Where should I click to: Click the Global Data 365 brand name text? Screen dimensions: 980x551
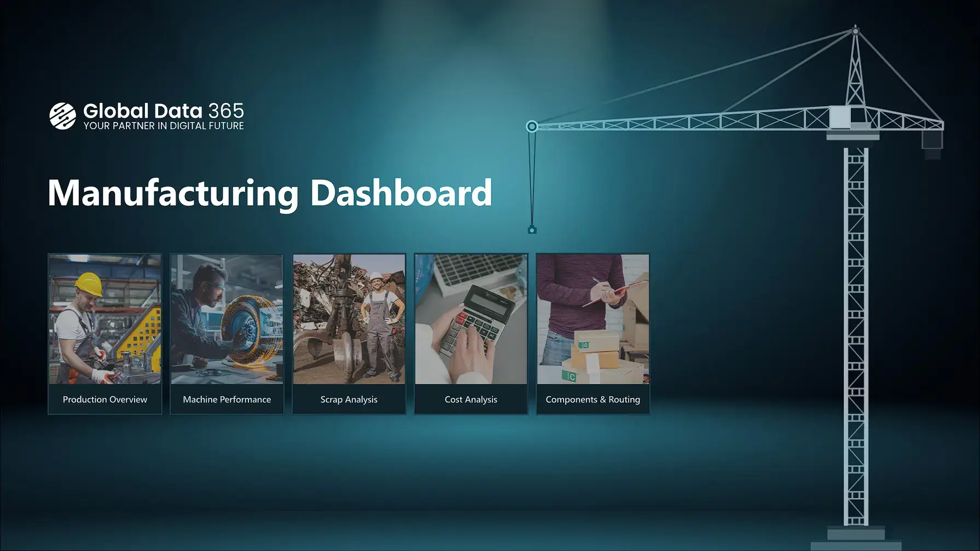click(x=163, y=111)
